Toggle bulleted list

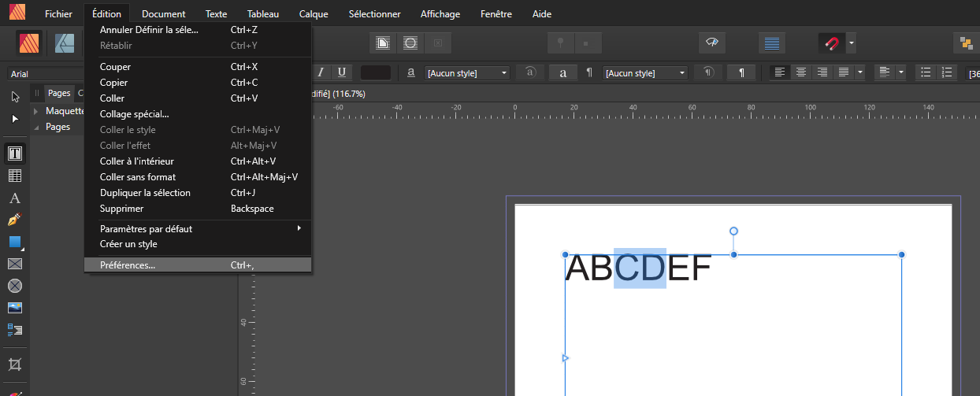[x=926, y=72]
